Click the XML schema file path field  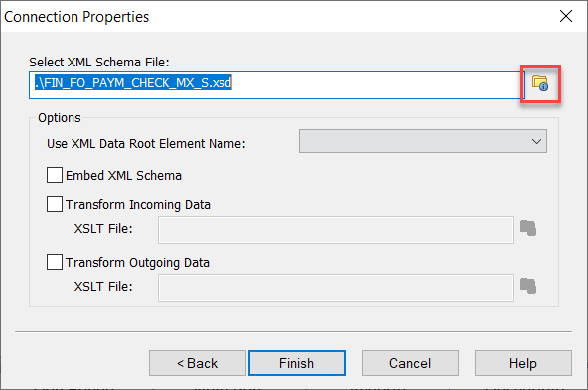[x=275, y=85]
